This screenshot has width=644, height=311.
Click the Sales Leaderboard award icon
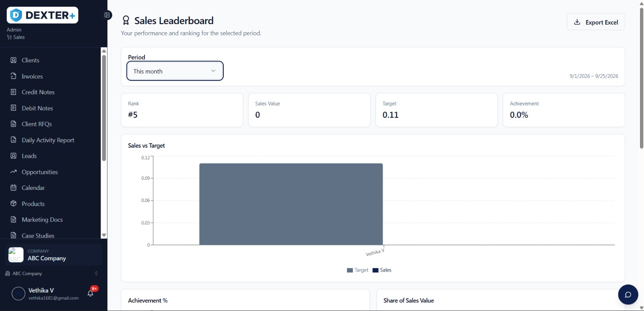tap(126, 21)
